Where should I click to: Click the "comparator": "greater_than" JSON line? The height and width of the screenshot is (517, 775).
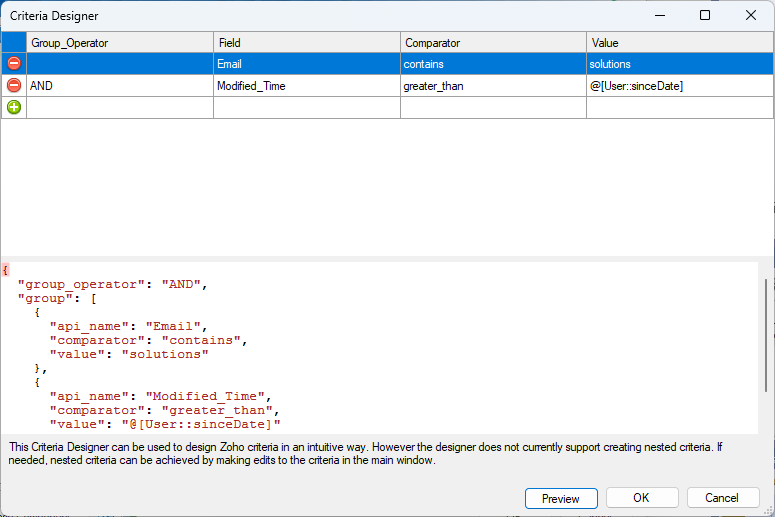click(165, 410)
